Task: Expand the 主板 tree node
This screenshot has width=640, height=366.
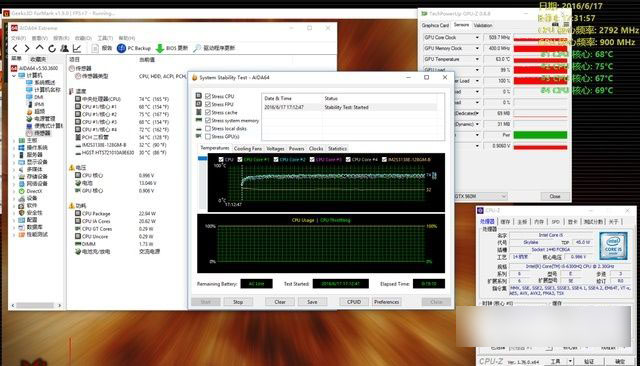Action: point(14,140)
